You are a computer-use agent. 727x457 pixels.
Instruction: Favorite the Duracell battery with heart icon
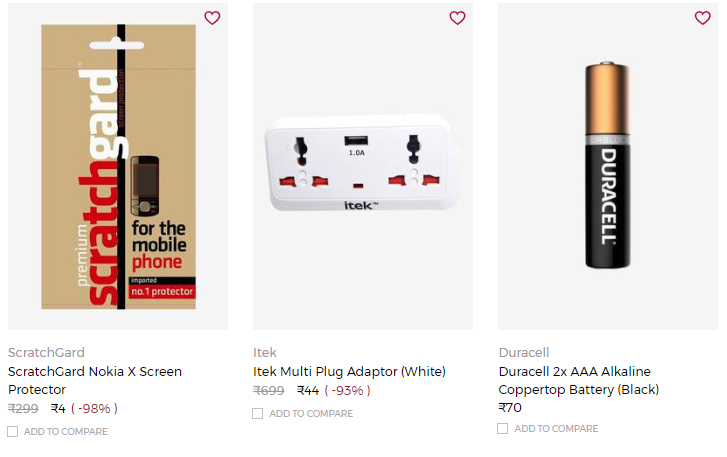point(702,18)
